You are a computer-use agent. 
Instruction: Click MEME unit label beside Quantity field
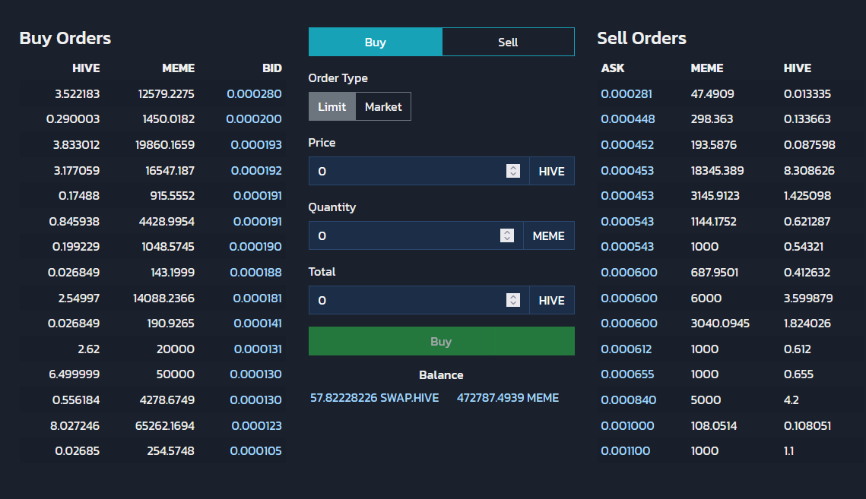(x=548, y=236)
